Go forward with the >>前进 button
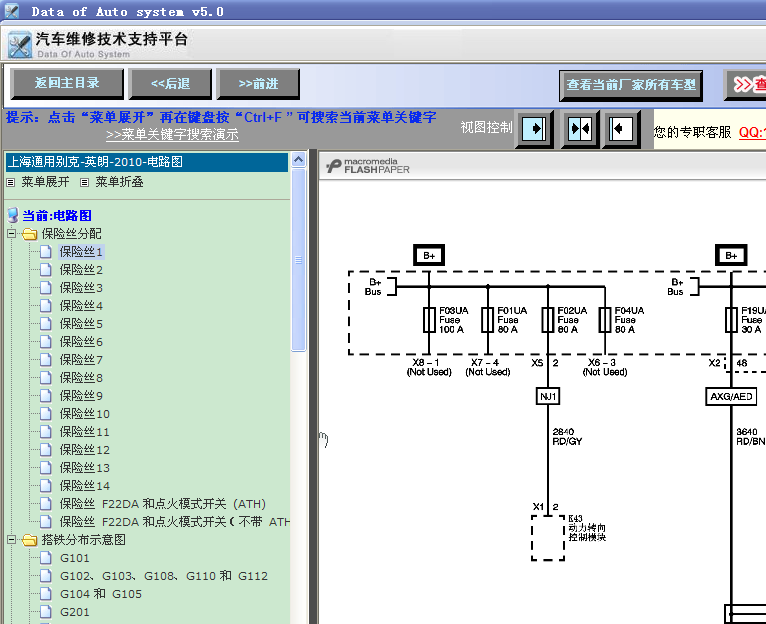 coord(258,84)
